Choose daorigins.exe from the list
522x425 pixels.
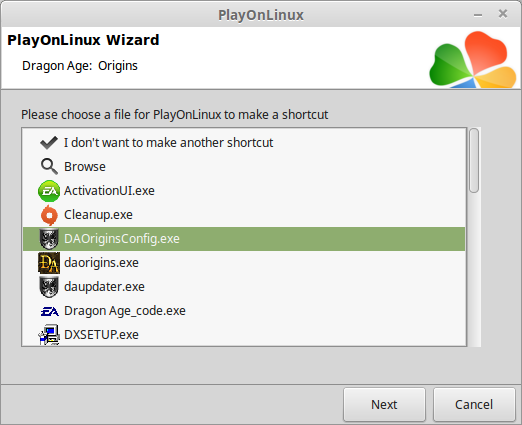click(x=244, y=263)
